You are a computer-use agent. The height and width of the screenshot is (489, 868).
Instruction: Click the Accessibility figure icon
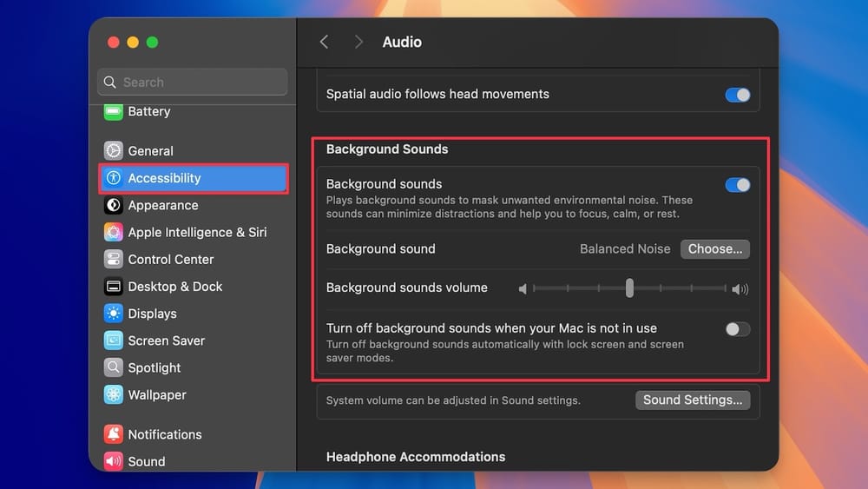pyautogui.click(x=114, y=178)
